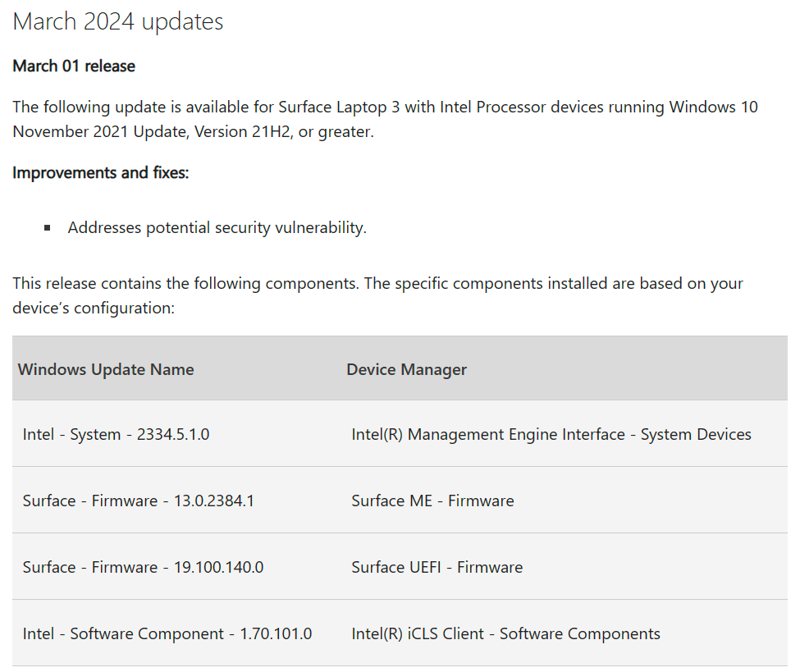Screen dimensions: 800x672
Task: Click the "Intel - Software Component - 1.70.101.0" cell
Action: [x=167, y=633]
